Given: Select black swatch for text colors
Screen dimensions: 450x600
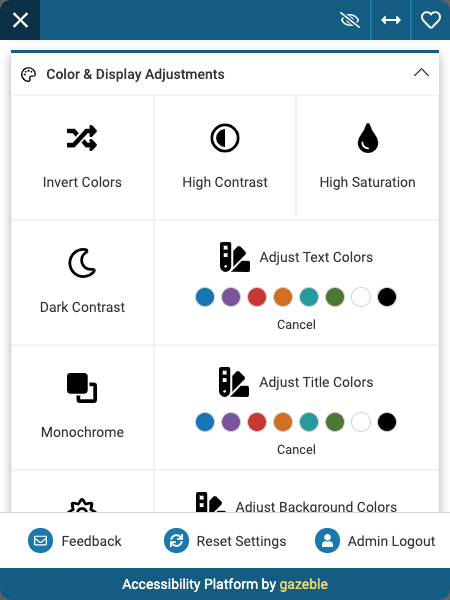Looking at the screenshot, I should tap(387, 297).
